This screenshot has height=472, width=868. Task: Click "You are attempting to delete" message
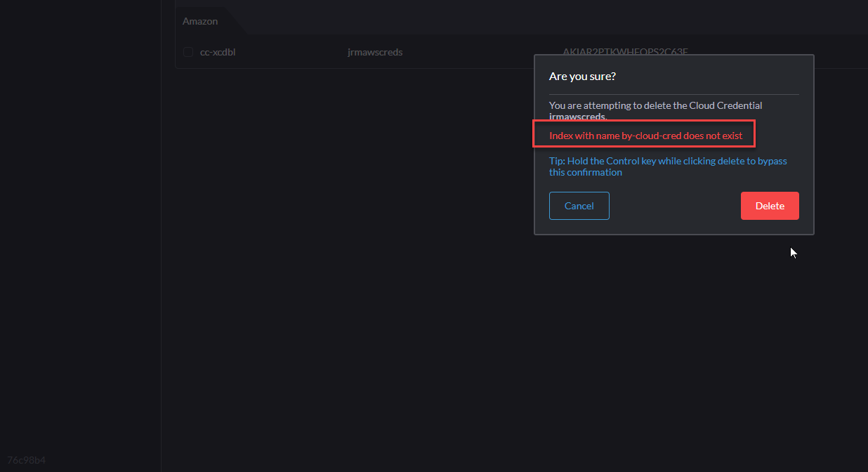click(655, 105)
